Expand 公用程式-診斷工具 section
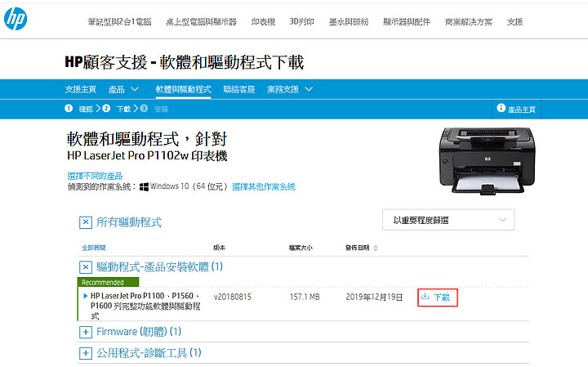Image resolution: width=588 pixels, height=367 pixels. (x=86, y=353)
